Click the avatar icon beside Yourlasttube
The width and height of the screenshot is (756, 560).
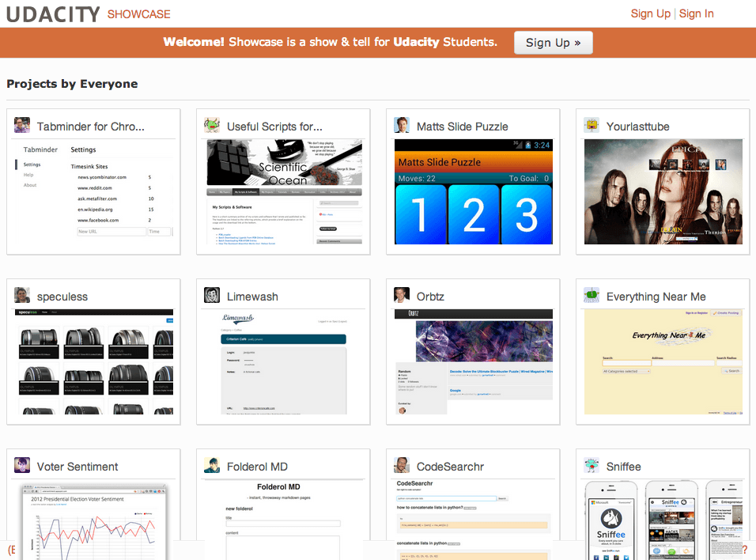592,126
